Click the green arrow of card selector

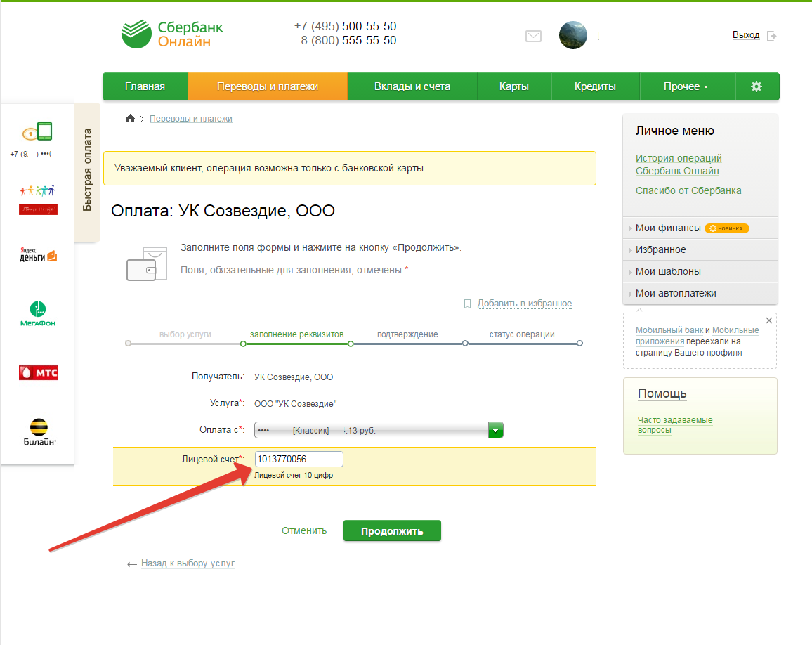click(496, 430)
